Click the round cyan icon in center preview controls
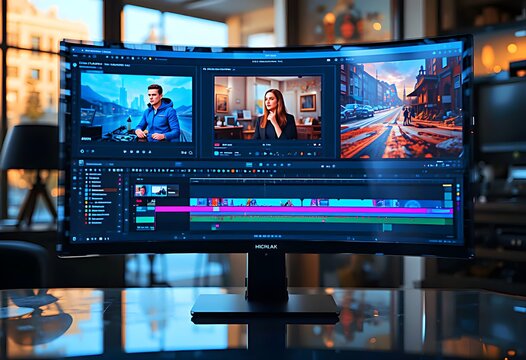The width and height of the screenshot is (526, 360). tap(216, 153)
